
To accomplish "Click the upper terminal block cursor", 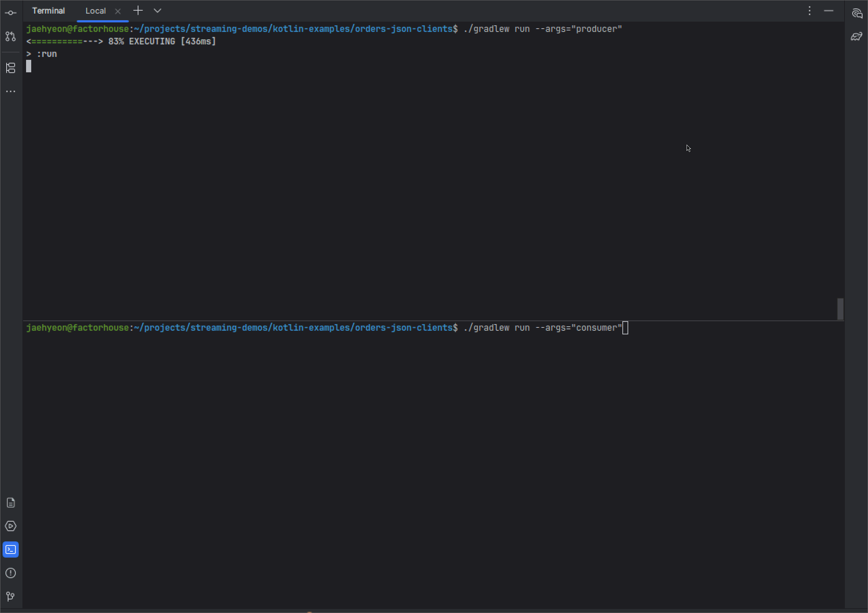I will point(29,66).
